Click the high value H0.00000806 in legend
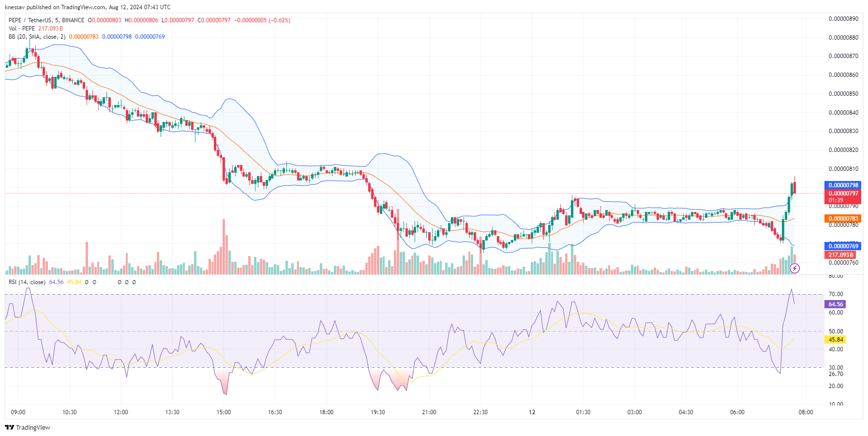This screenshot has height=436, width=868. 141,20
